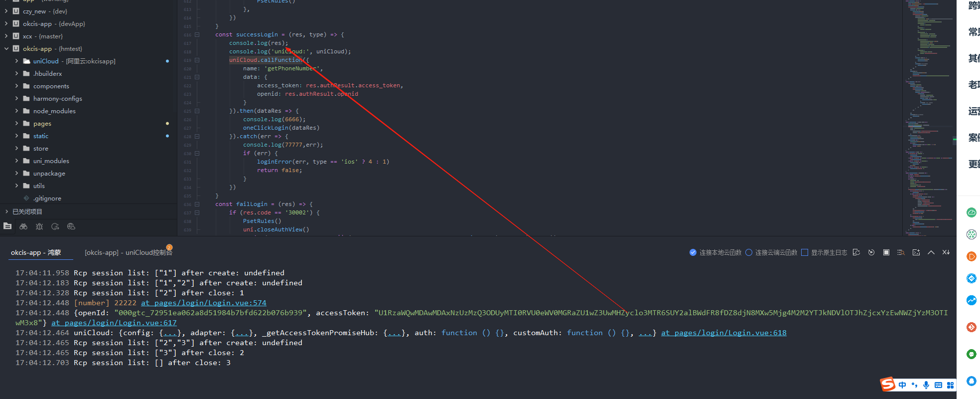Click the rerun console icon
The width and height of the screenshot is (980, 399).
(x=871, y=252)
